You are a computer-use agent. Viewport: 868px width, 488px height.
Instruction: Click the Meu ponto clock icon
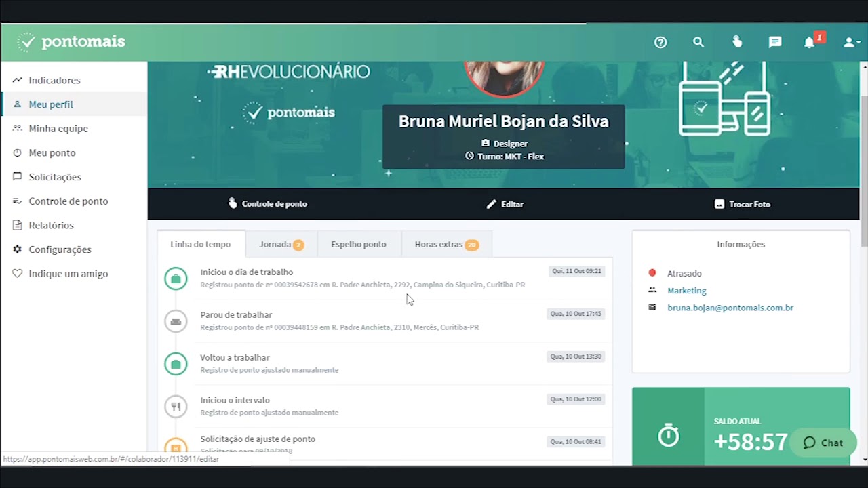[x=17, y=152]
